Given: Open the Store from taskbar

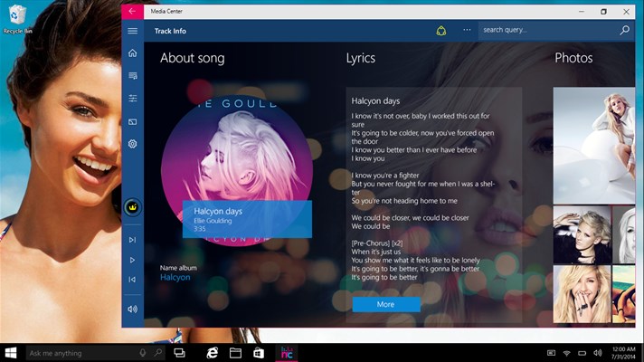Looking at the screenshot, I should 259,353.
